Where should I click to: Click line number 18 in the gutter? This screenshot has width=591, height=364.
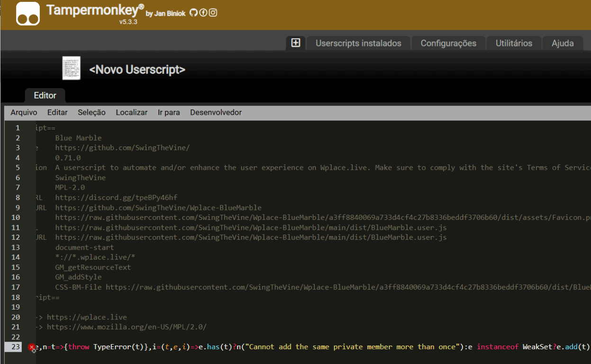[x=16, y=297]
